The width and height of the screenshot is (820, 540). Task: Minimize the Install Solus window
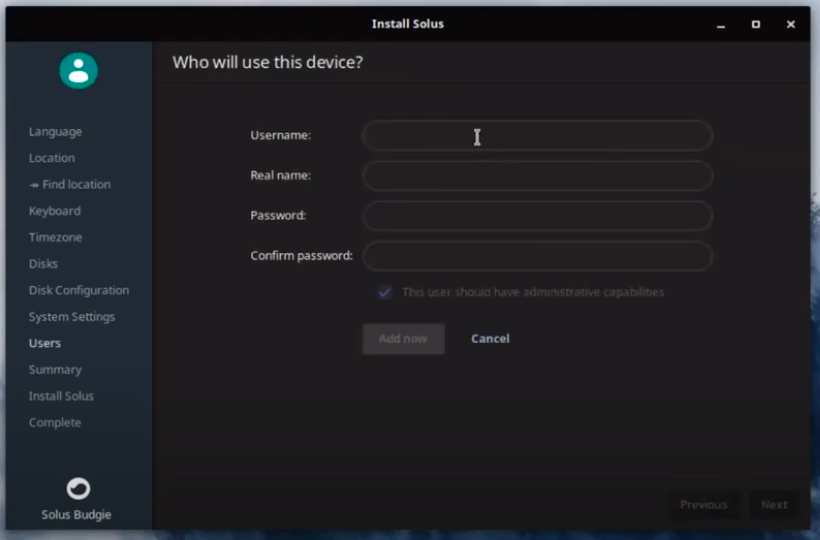tap(721, 24)
